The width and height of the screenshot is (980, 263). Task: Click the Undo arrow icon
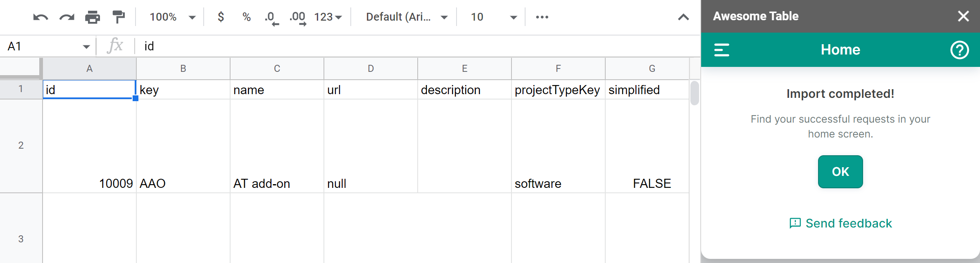40,17
